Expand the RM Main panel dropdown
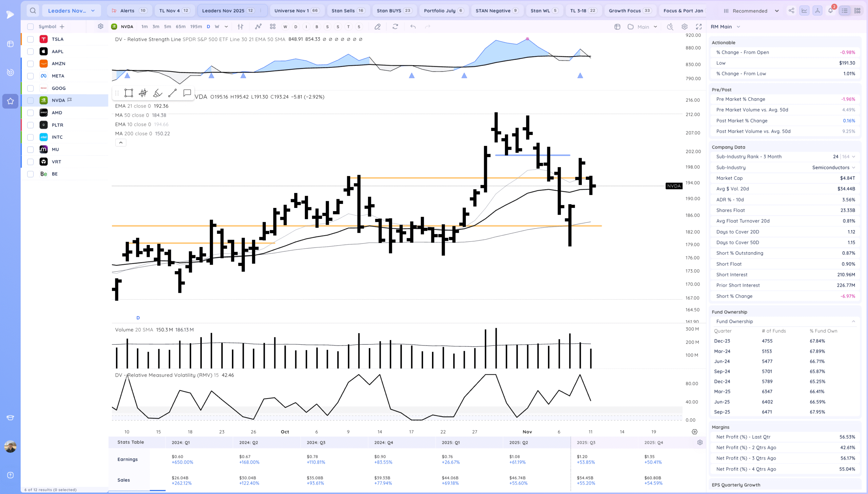The height and width of the screenshot is (494, 868). pyautogui.click(x=738, y=26)
